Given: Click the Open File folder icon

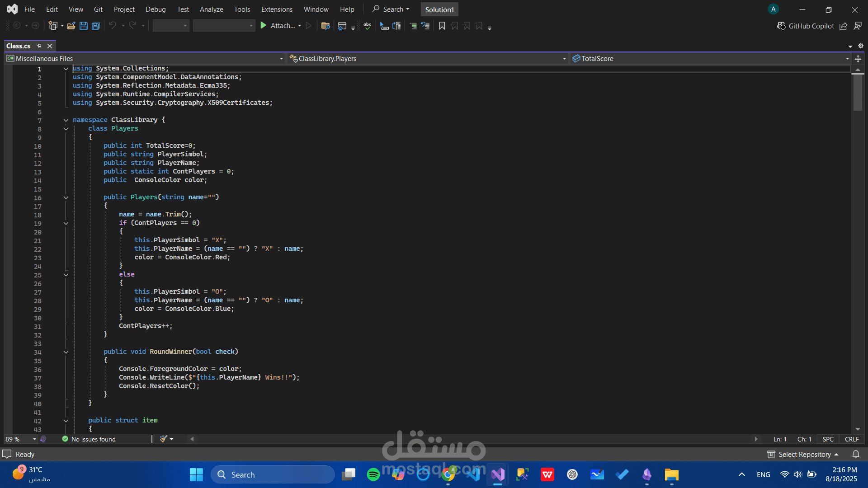Looking at the screenshot, I should 71,26.
